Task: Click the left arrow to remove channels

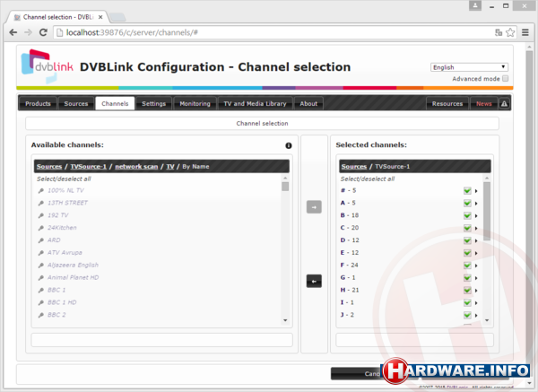Action: (x=314, y=281)
